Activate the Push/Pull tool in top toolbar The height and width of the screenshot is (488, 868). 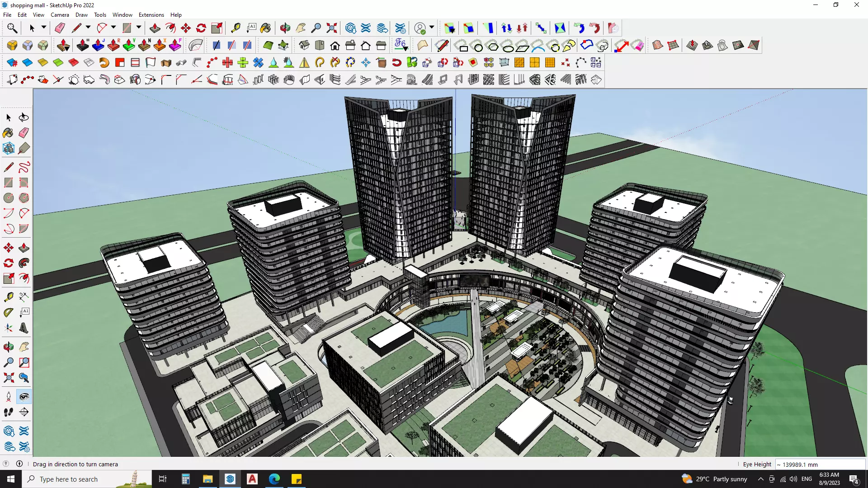pyautogui.click(x=155, y=28)
